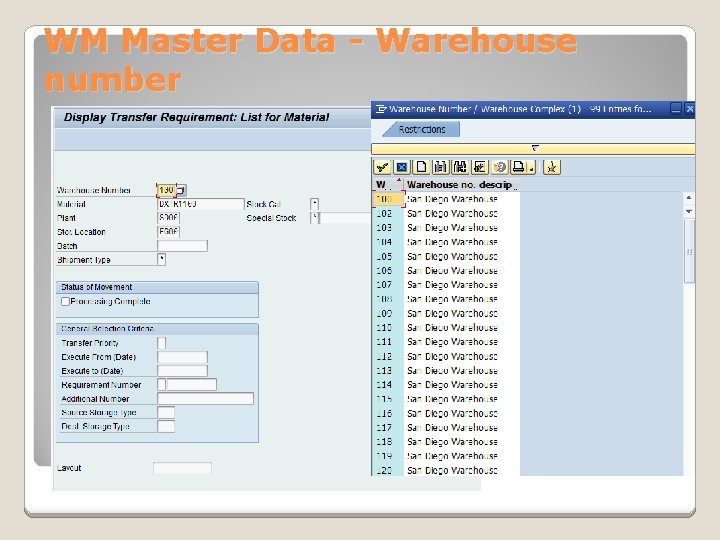
Task: Select warehouse row 110
Action: coord(446,327)
